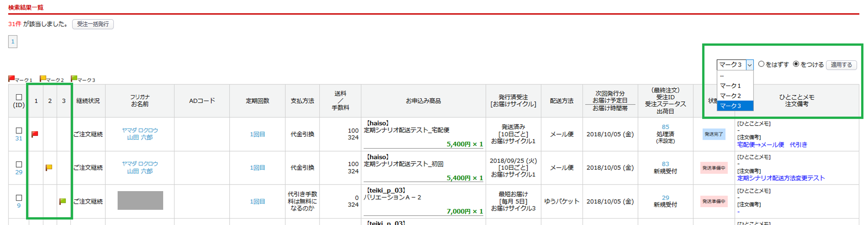Select the をつける radio button
Screen dimensions: 868x225
coord(796,64)
